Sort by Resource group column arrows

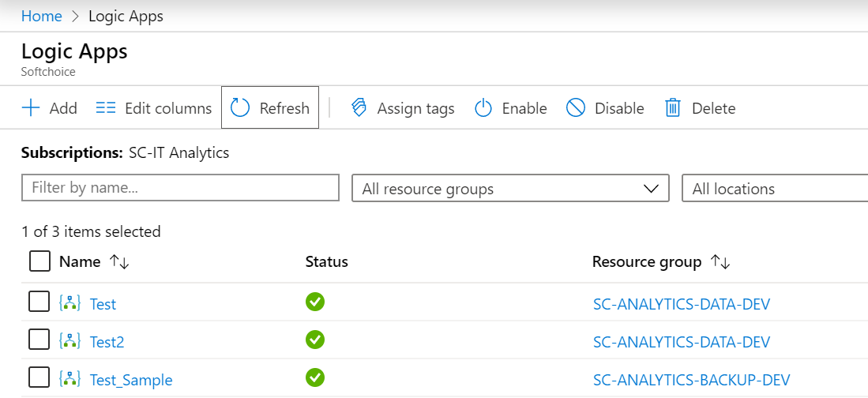tap(720, 262)
